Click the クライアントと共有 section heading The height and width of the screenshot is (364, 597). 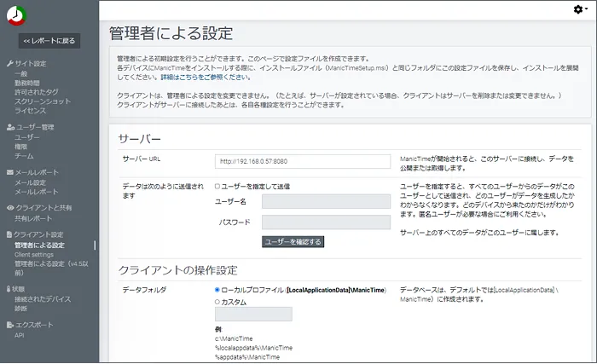43,208
